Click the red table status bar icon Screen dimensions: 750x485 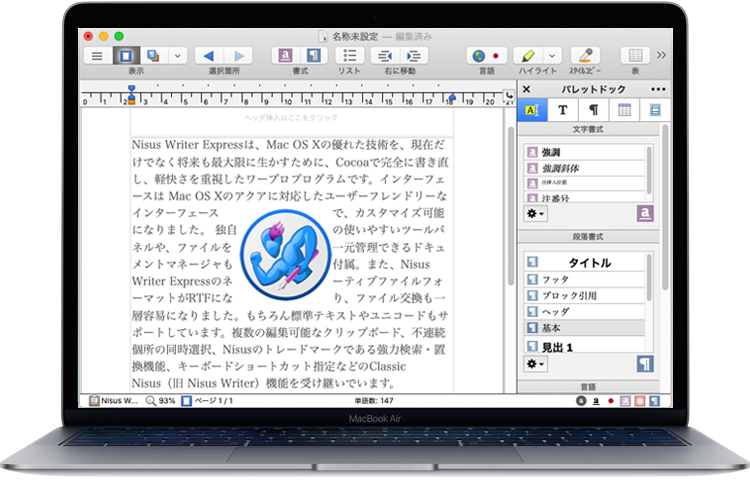[640, 401]
